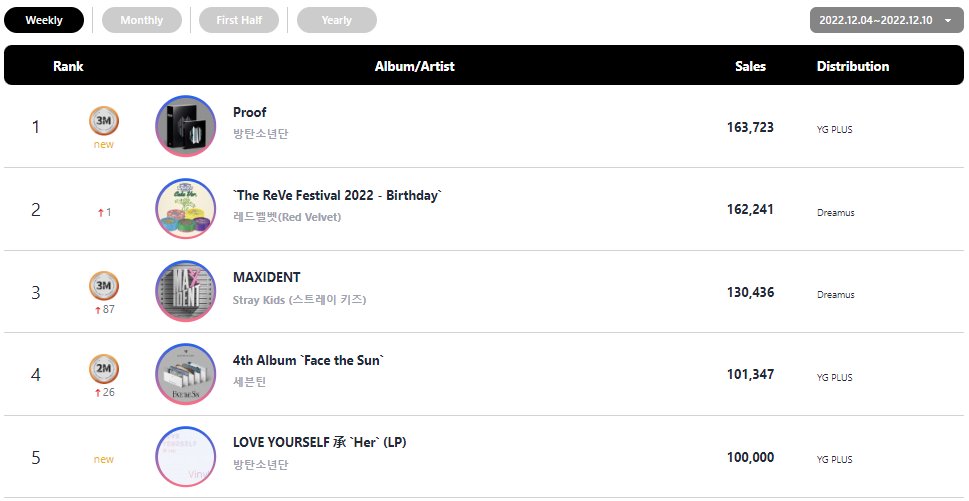The height and width of the screenshot is (501, 969).
Task: Switch to the Monthly chart tab
Action: 142,20
